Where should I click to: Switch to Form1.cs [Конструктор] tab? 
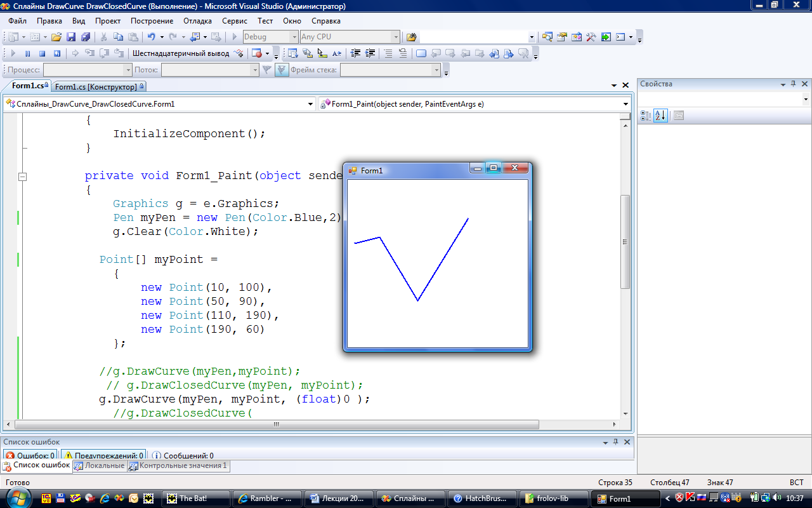pyautogui.click(x=100, y=86)
